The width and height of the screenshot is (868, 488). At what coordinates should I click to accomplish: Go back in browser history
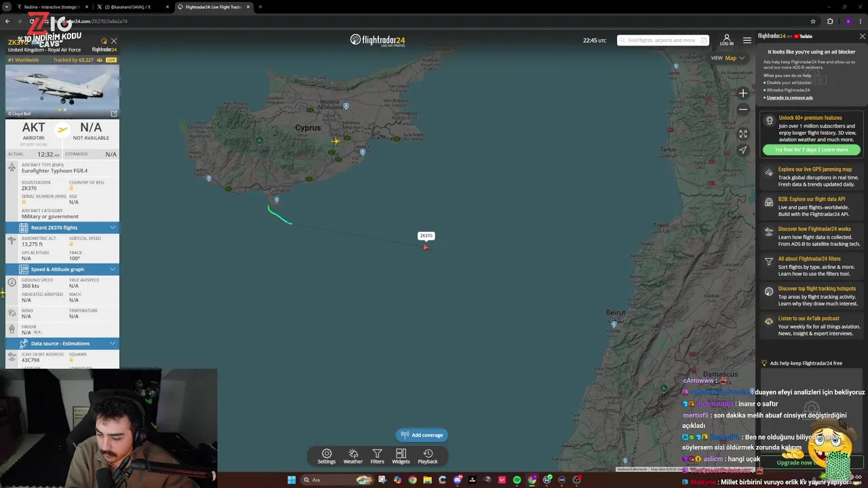tap(7, 21)
